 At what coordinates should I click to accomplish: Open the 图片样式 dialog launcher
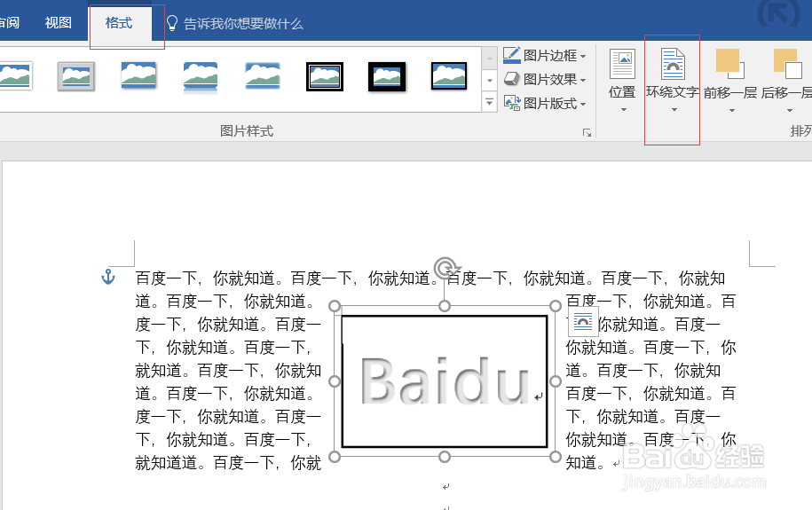(587, 133)
